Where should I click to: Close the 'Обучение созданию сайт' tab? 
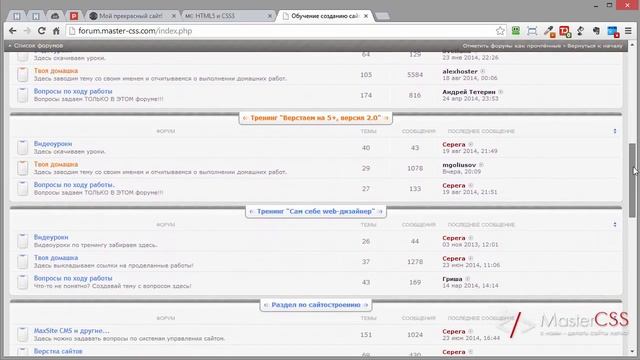pos(366,16)
